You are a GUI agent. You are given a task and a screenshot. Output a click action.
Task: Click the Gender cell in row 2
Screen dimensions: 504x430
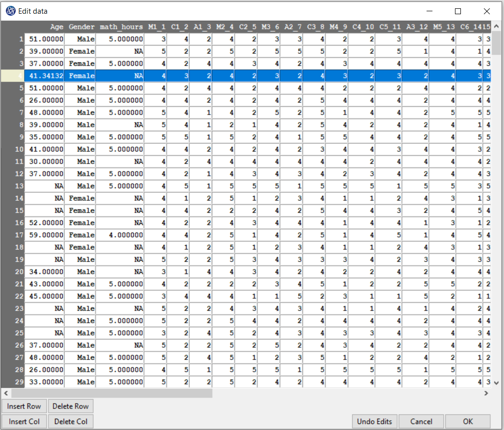[80, 51]
